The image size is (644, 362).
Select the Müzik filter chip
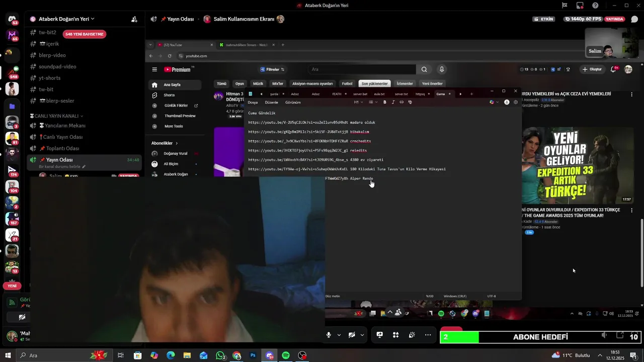258,83
